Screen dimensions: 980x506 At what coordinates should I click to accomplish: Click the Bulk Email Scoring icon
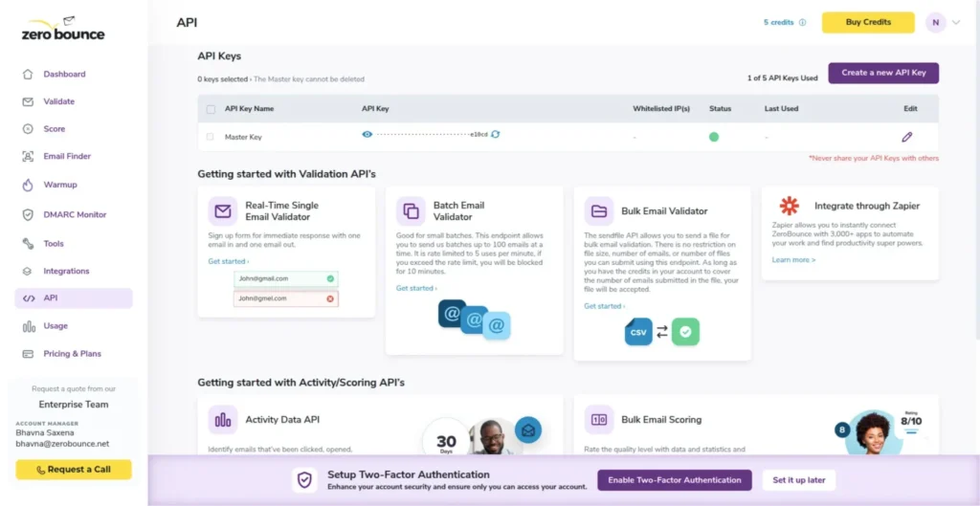tap(599, 420)
